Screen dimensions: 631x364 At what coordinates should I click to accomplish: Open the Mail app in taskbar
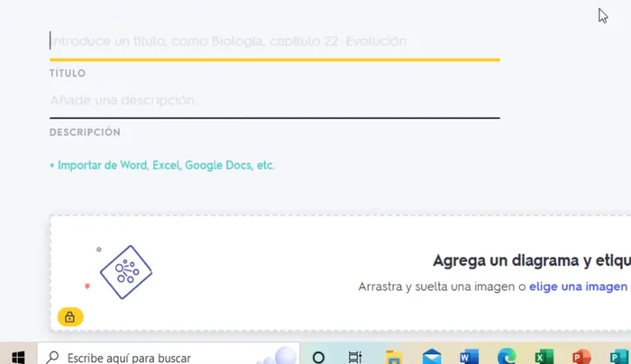pyautogui.click(x=432, y=357)
